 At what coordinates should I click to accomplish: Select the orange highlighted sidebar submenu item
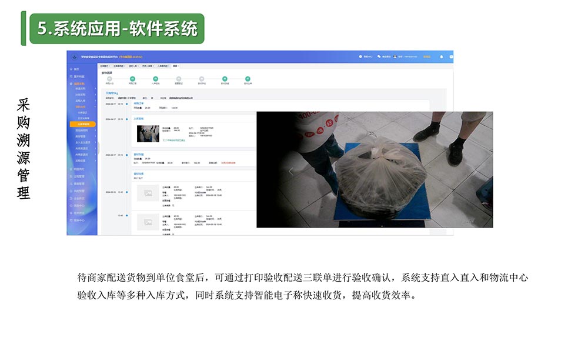83,124
